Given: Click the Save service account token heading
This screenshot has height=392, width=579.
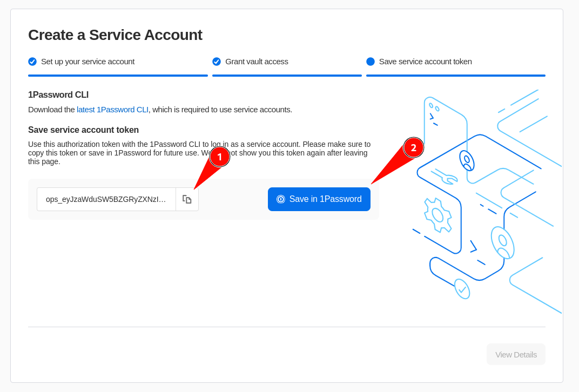Looking at the screenshot, I should (x=84, y=130).
